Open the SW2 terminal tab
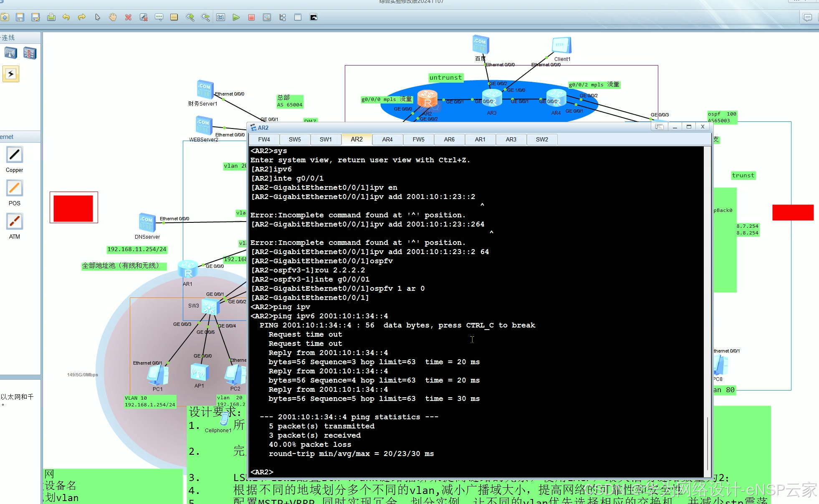The height and width of the screenshot is (504, 819). click(542, 139)
